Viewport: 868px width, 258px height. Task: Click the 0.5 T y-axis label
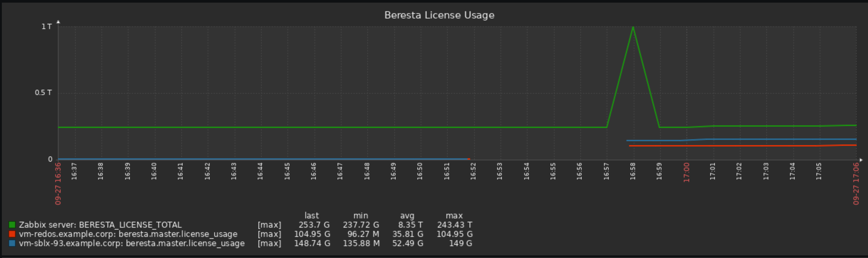[x=43, y=93]
